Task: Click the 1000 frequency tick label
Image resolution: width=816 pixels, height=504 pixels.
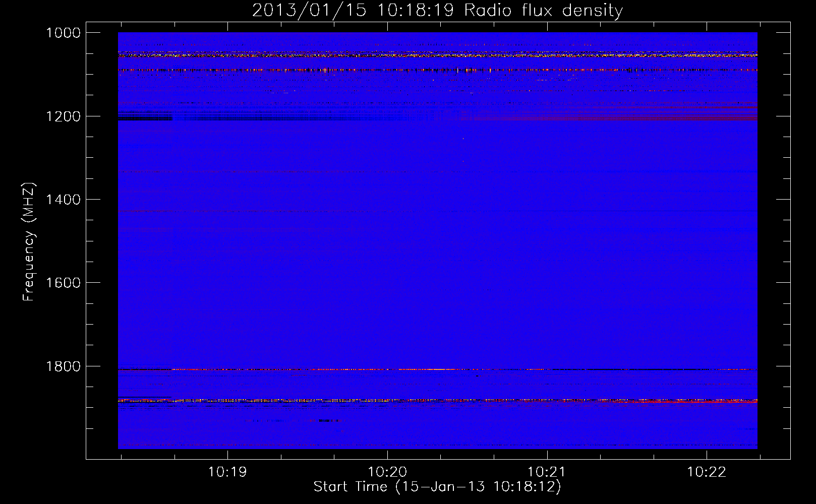Action: [63, 33]
